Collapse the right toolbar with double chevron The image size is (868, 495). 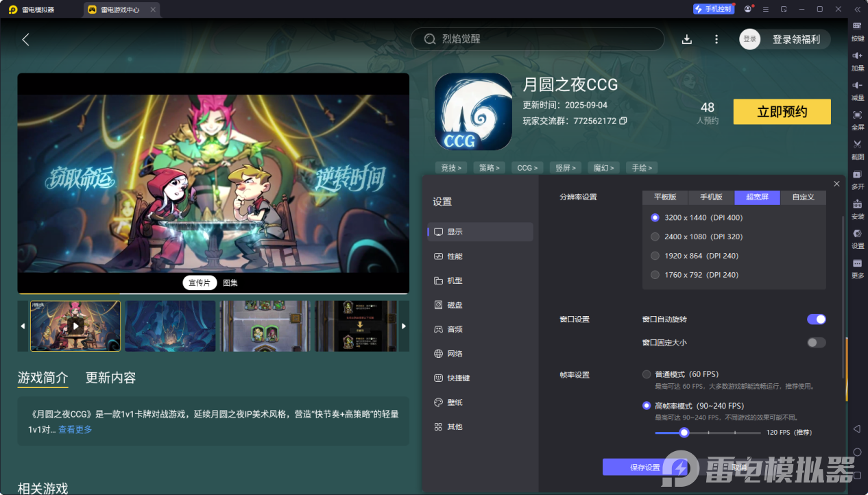(857, 9)
